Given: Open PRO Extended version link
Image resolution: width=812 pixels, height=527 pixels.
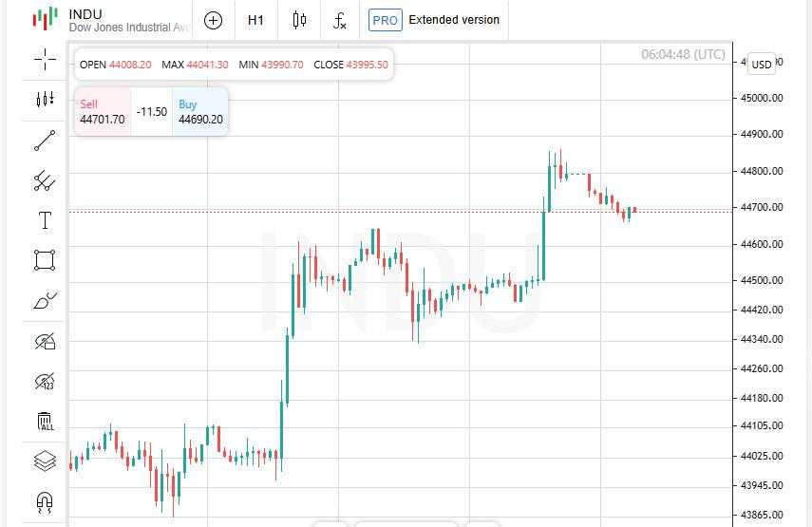Looking at the screenshot, I should point(434,20).
